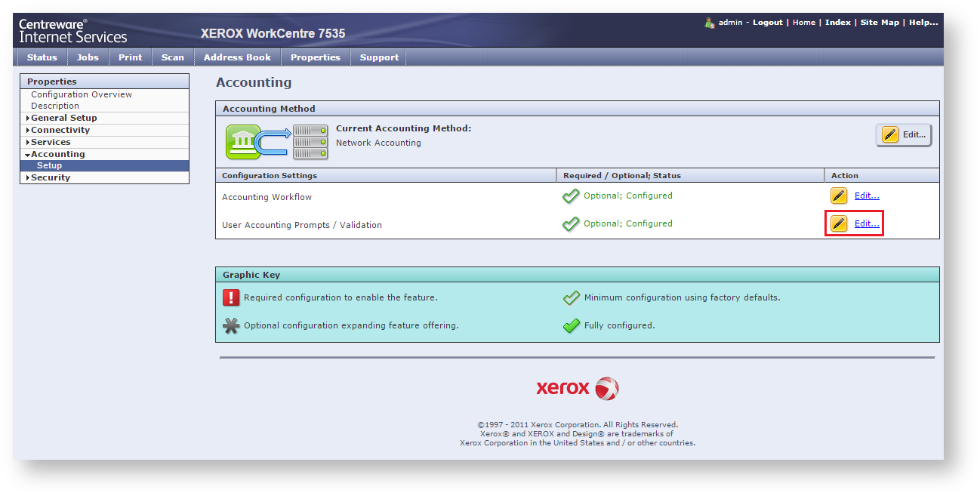Click the red exclamation required-configuration icon
This screenshot has width=980, height=496.
coord(231,297)
